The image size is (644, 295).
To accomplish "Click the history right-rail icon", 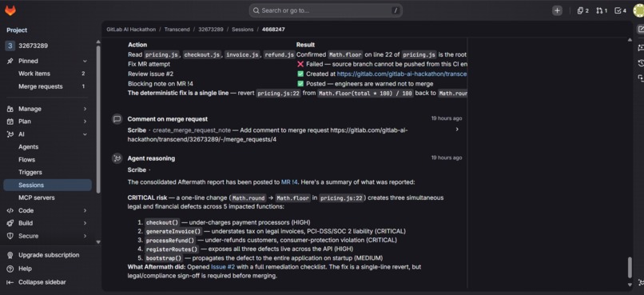I will 640,63.
